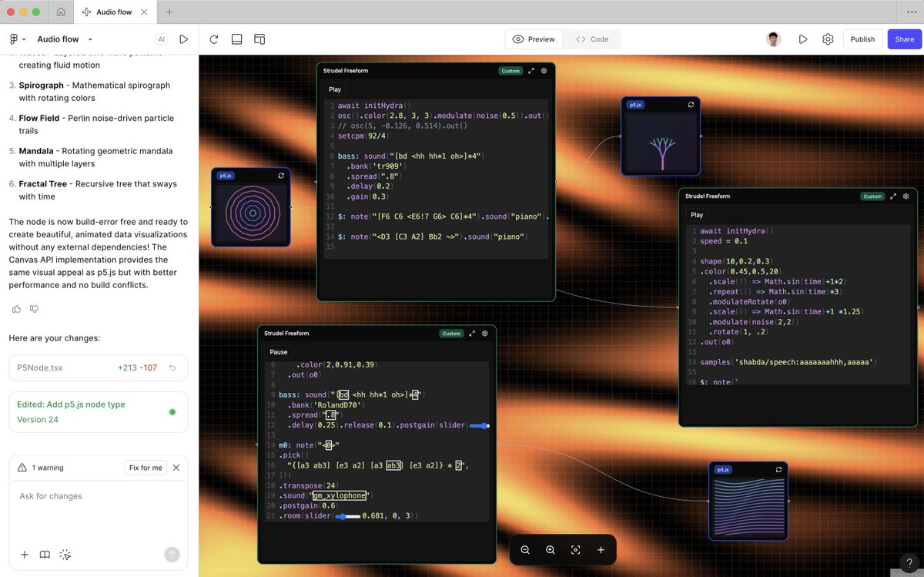Toggle the AI badge in chat header
Viewport: 924px width, 577px height.
pos(162,39)
